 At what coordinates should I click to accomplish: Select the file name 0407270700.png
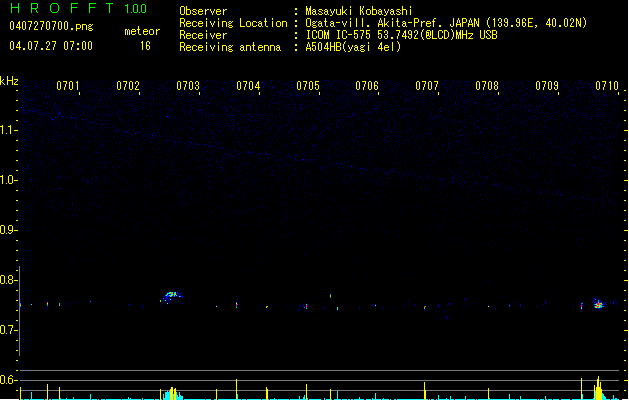[x=51, y=26]
